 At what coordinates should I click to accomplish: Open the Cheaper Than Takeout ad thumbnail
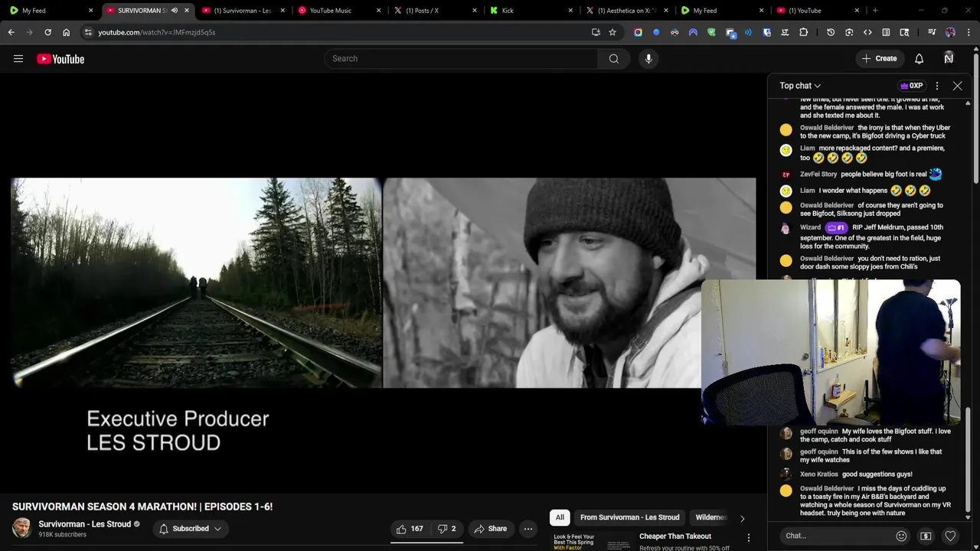pyautogui.click(x=590, y=541)
